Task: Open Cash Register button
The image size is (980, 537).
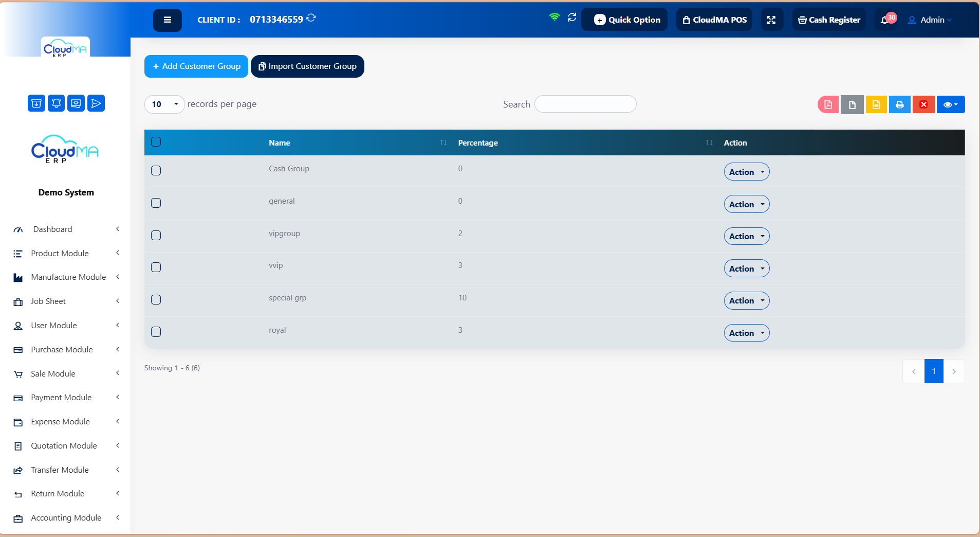Action: coord(829,20)
